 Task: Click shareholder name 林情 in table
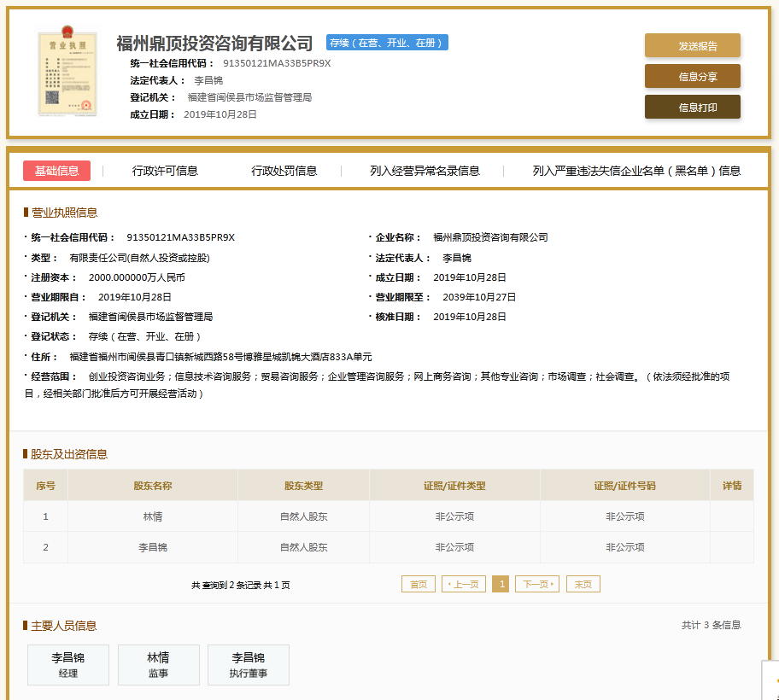[x=153, y=516]
